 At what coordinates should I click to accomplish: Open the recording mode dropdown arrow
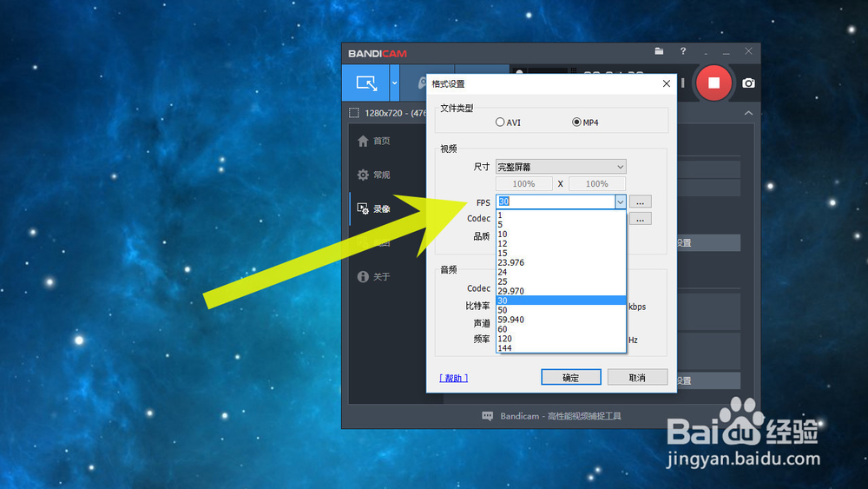394,83
